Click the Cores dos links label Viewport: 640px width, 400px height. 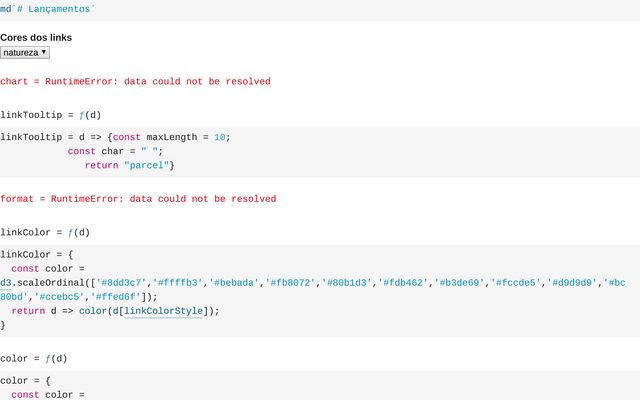(36, 37)
